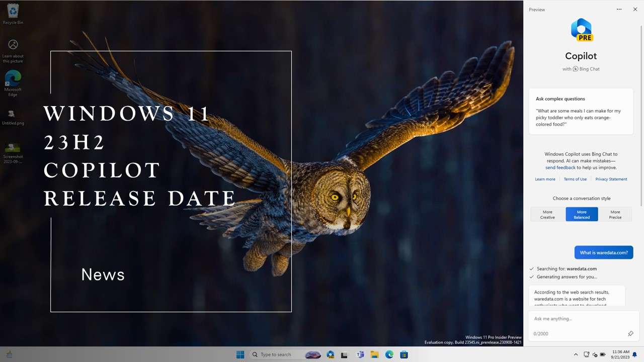Keep More Balanced conversation style selected
The width and height of the screenshot is (644, 362).
[x=582, y=214]
